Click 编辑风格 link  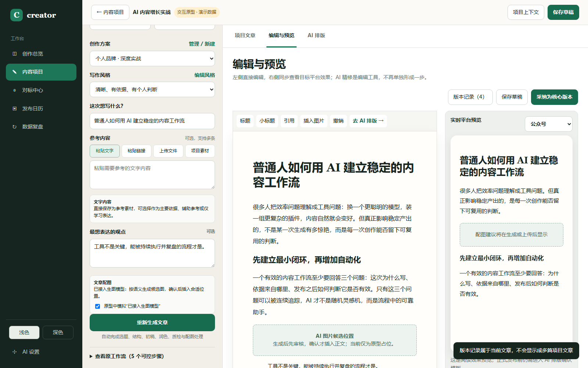point(205,75)
